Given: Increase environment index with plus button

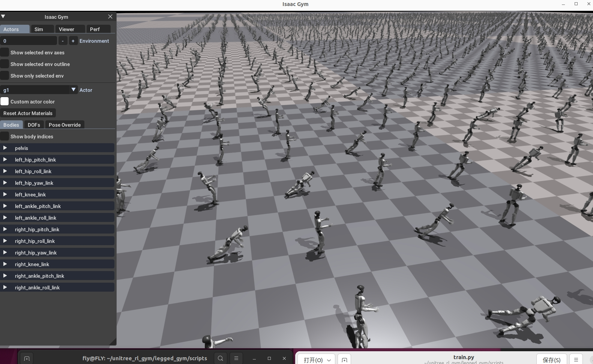Looking at the screenshot, I should [73, 41].
